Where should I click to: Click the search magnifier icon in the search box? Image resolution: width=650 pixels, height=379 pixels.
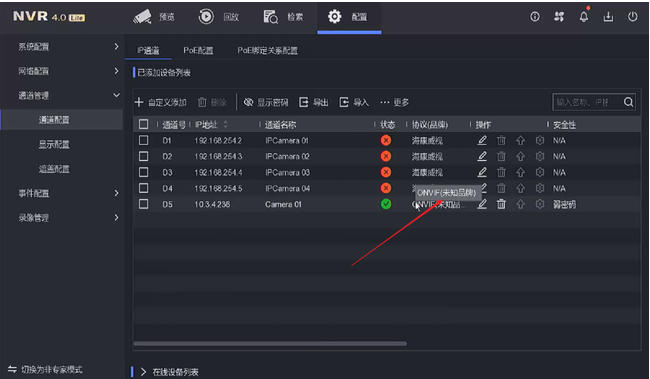click(628, 102)
